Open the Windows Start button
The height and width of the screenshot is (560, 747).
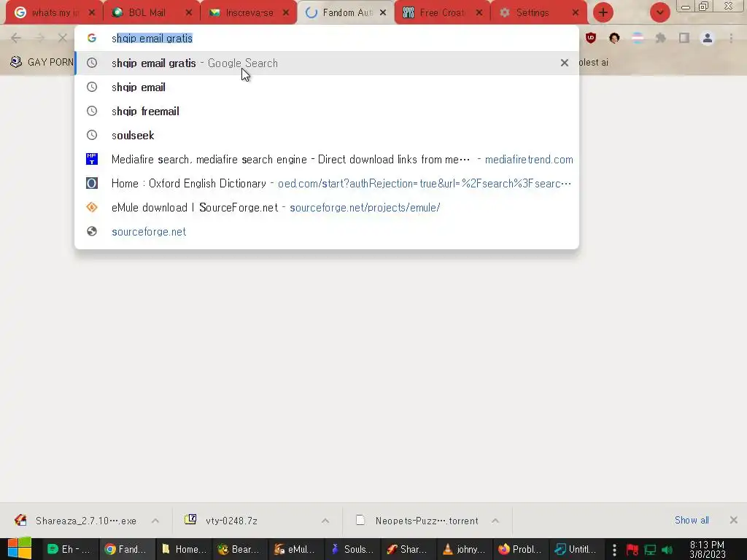[x=20, y=548]
